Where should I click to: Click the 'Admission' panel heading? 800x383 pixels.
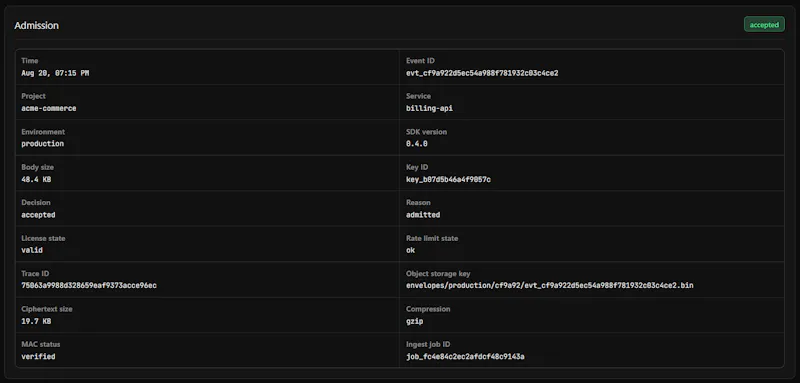(36, 25)
